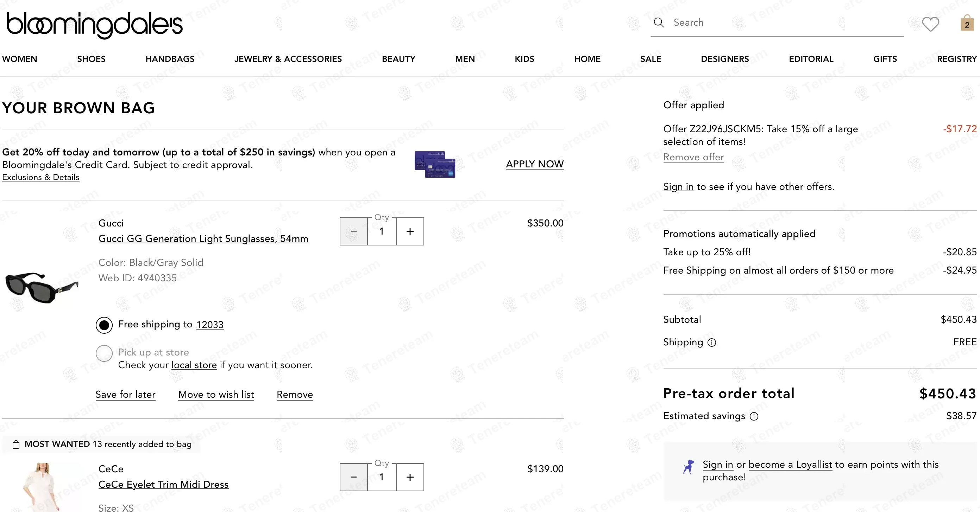Viewport: 980px width, 512px height.
Task: Open the brown bag cart icon
Action: click(967, 24)
